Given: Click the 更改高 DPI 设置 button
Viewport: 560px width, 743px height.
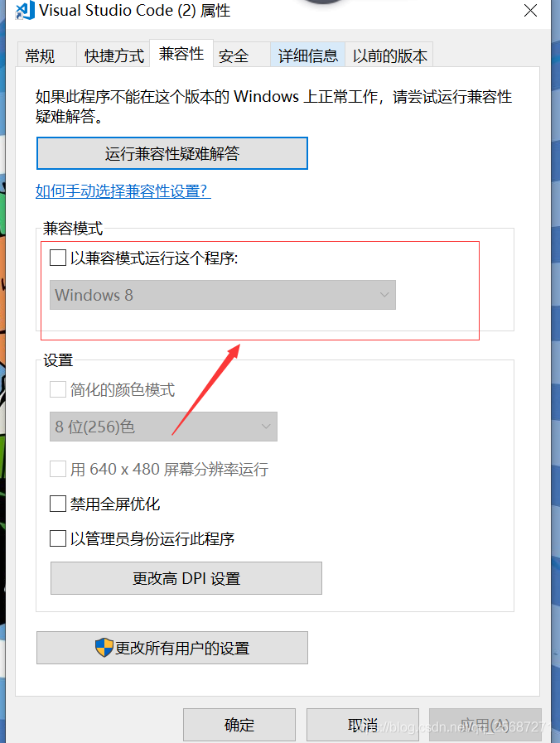Looking at the screenshot, I should pyautogui.click(x=186, y=578).
